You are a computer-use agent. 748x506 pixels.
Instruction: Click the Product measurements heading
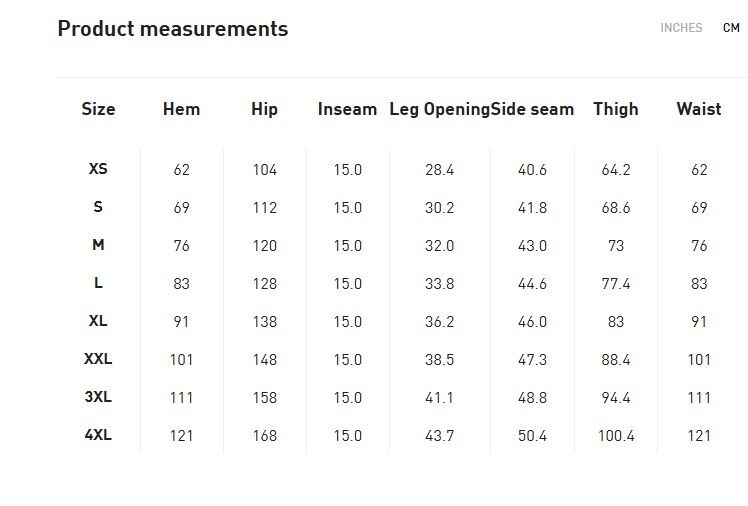[x=173, y=29]
